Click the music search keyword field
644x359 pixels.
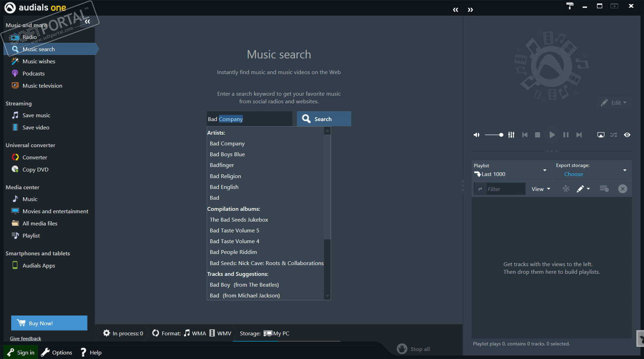click(x=250, y=119)
